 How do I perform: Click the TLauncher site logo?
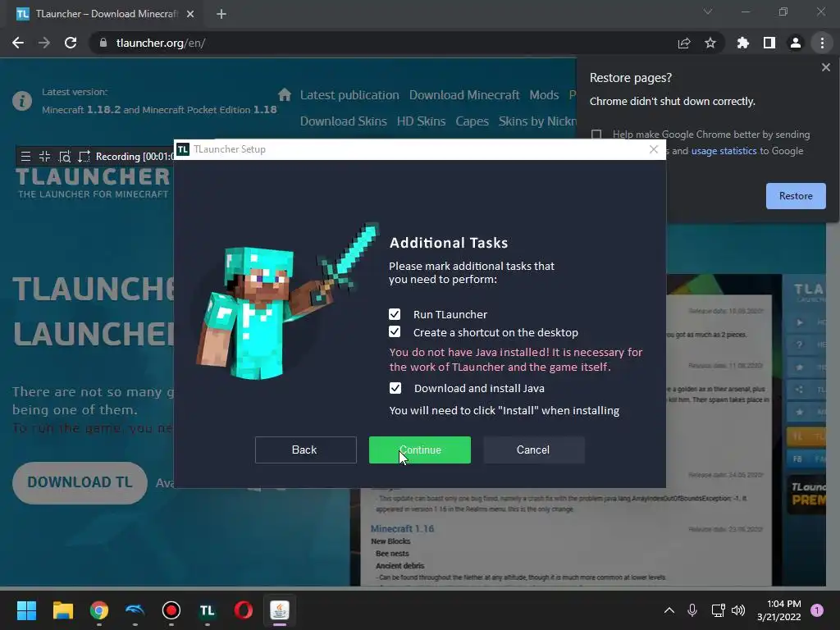click(x=93, y=183)
